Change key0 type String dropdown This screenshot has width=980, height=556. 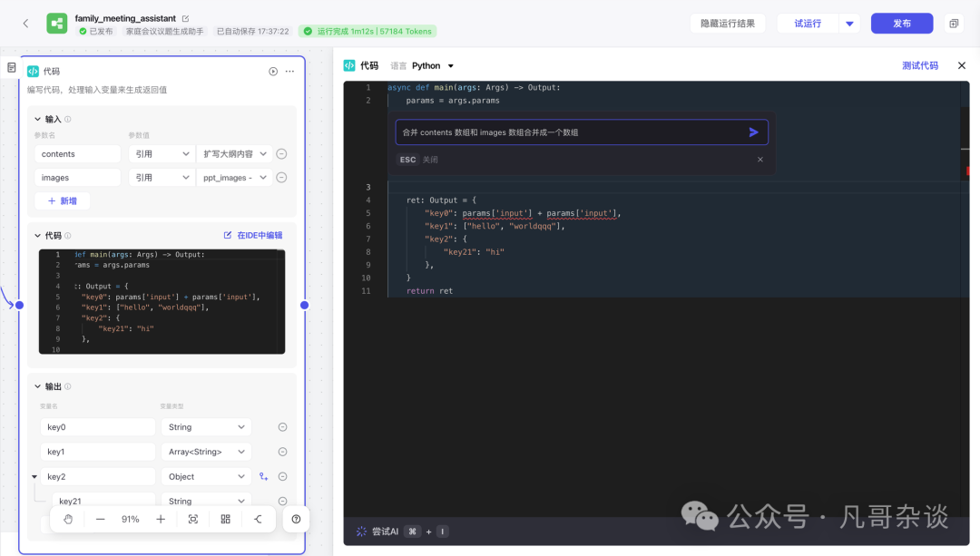(206, 427)
